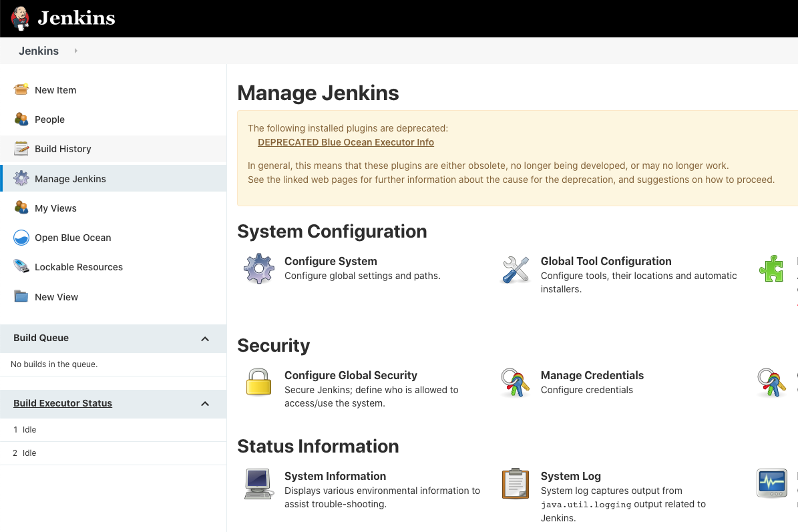Image resolution: width=798 pixels, height=532 pixels.
Task: Click the Global Tool Configuration tools icon
Action: pos(516,269)
